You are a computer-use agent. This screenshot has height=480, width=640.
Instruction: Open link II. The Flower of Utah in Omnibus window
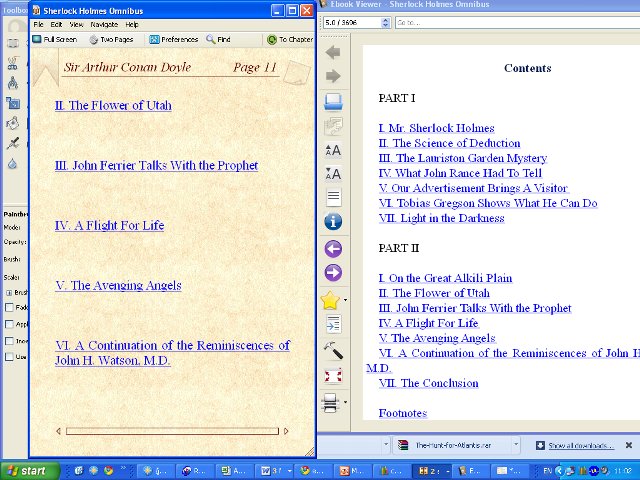coord(113,105)
